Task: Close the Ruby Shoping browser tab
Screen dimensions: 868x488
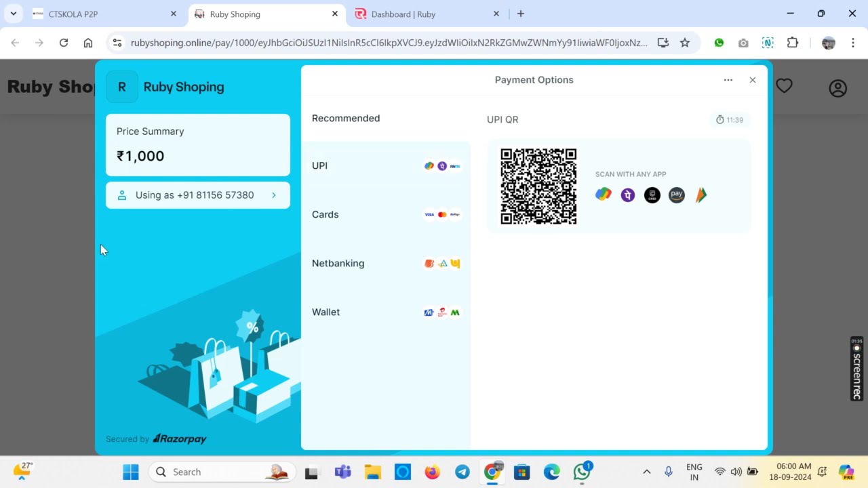Action: click(335, 14)
